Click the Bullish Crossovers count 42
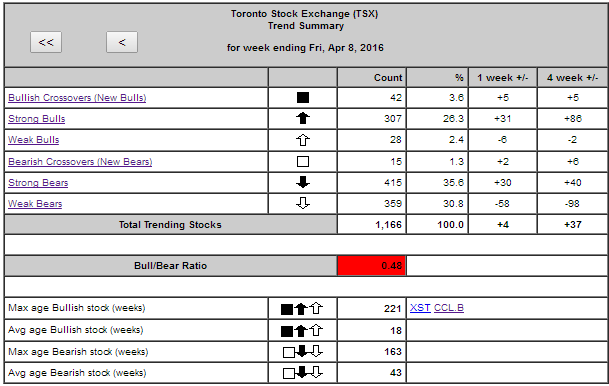The height and width of the screenshot is (386, 609). (x=396, y=97)
